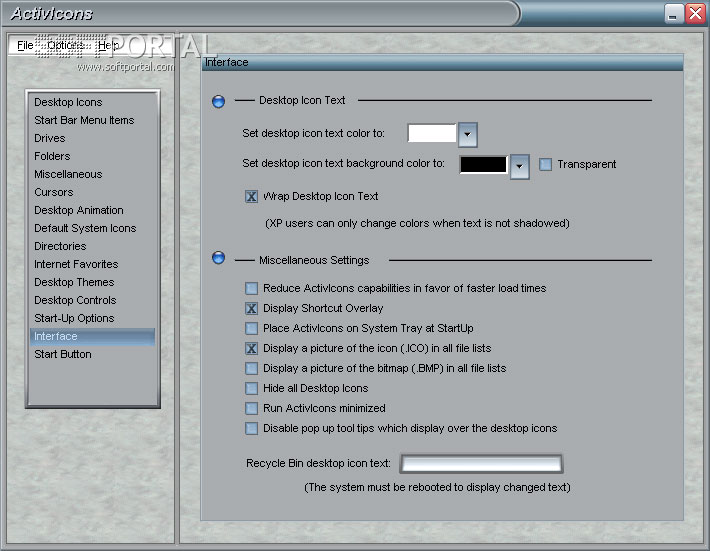710x551 pixels.
Task: Click the Recycle Bin desktop icon text field
Action: point(481,464)
